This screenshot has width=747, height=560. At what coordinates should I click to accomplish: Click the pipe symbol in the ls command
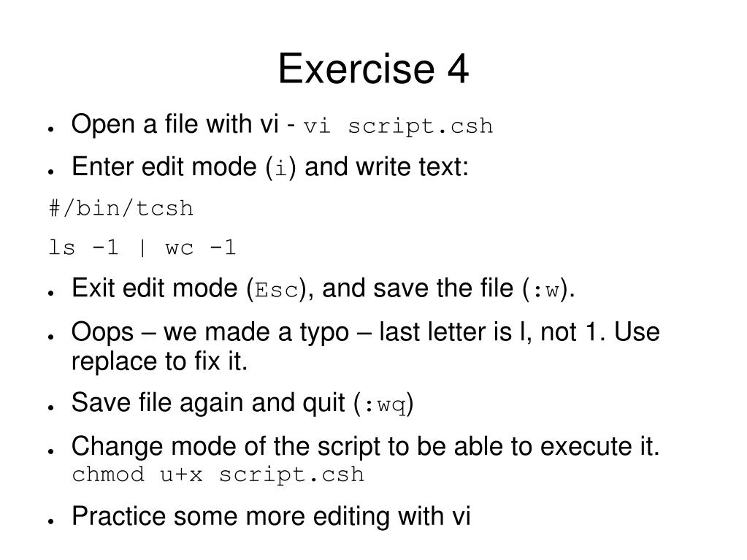(142, 248)
